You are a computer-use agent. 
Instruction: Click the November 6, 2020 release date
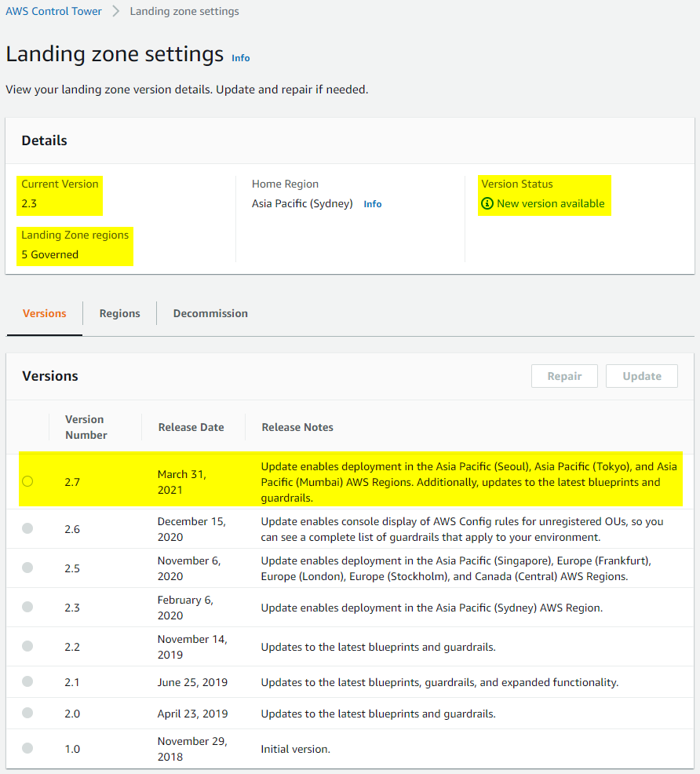(189, 568)
